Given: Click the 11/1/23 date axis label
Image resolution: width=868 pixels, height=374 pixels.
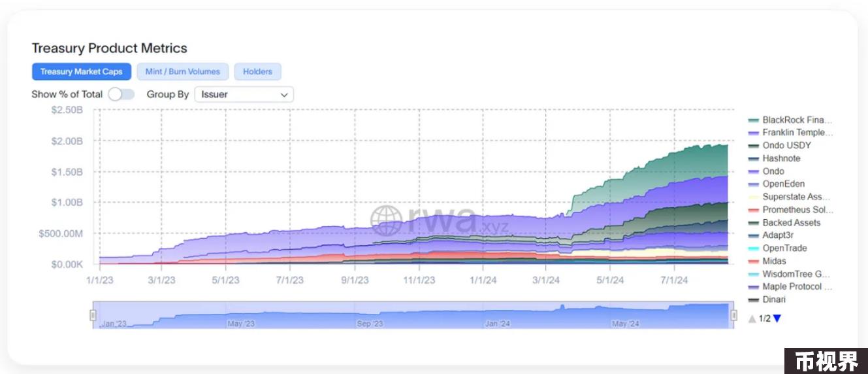Looking at the screenshot, I should pos(419,280).
